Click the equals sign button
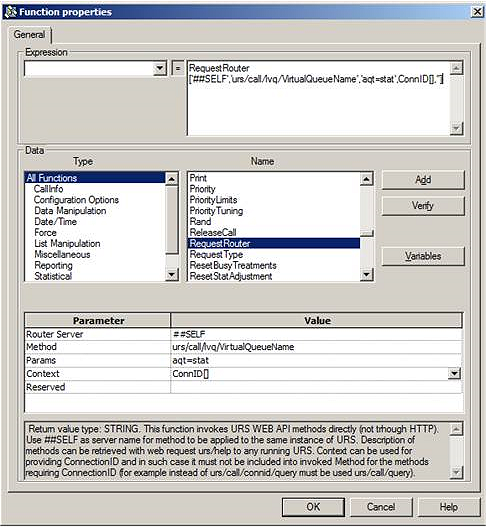This screenshot has width=486, height=527. click(178, 69)
